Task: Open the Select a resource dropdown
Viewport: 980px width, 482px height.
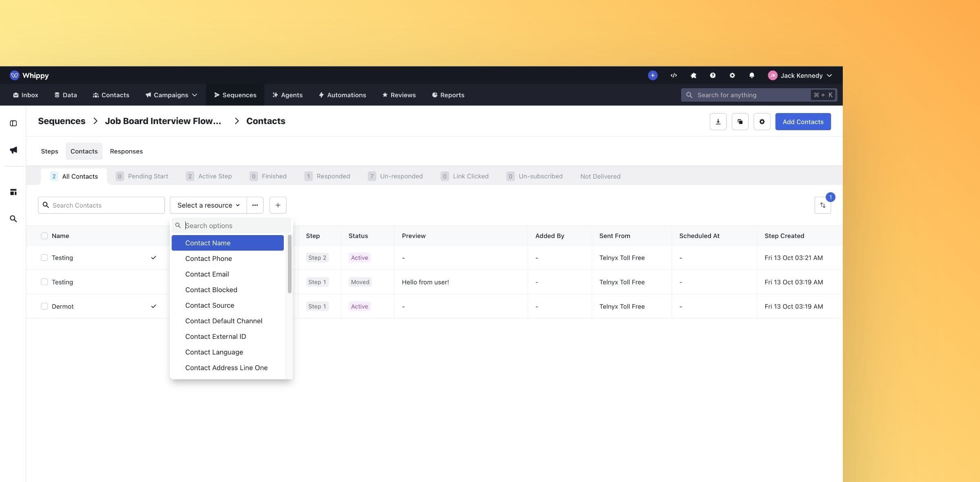Action: tap(207, 205)
